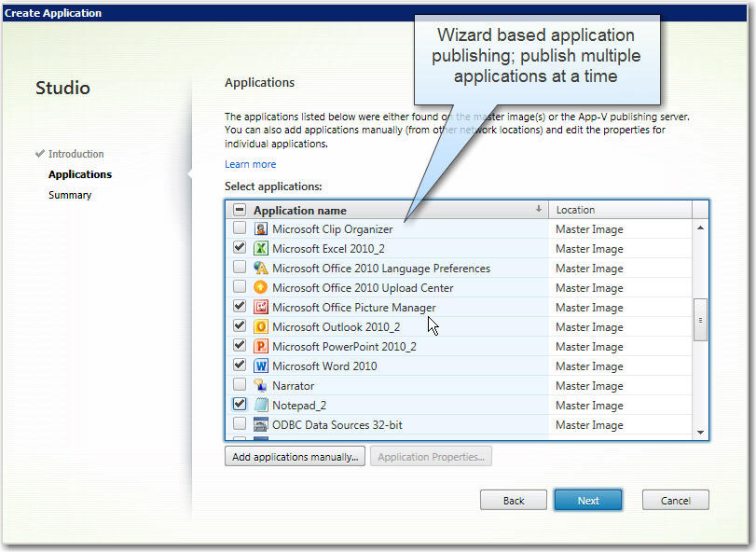Select Microsoft Office 2010 Language Preferences name
This screenshot has width=756, height=552.
[x=381, y=269]
